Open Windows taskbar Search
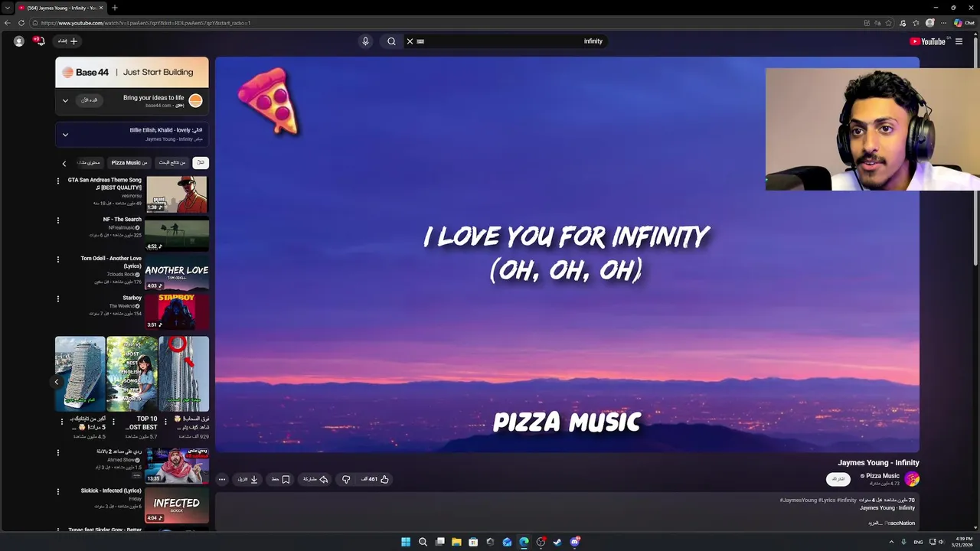The image size is (980, 551). (x=423, y=542)
